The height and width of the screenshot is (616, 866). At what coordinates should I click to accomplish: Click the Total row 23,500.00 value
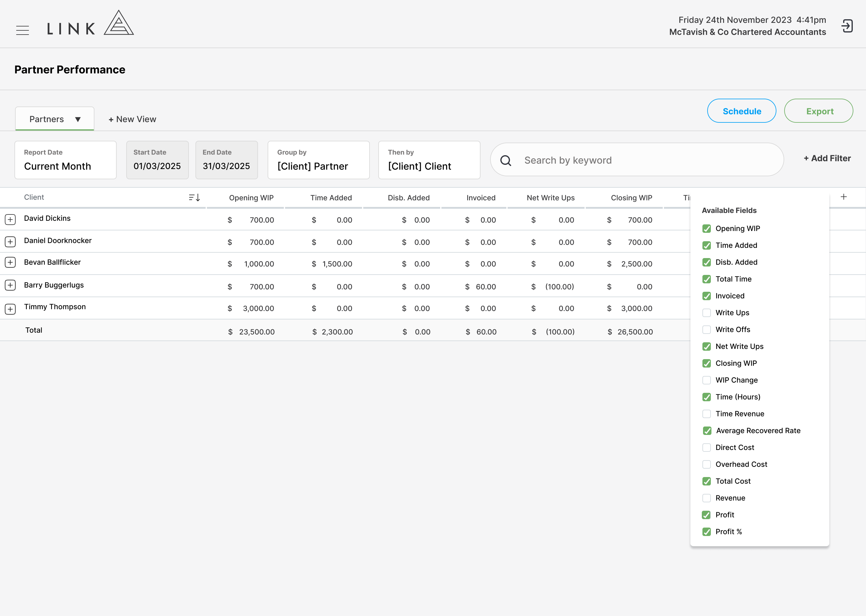[257, 332]
